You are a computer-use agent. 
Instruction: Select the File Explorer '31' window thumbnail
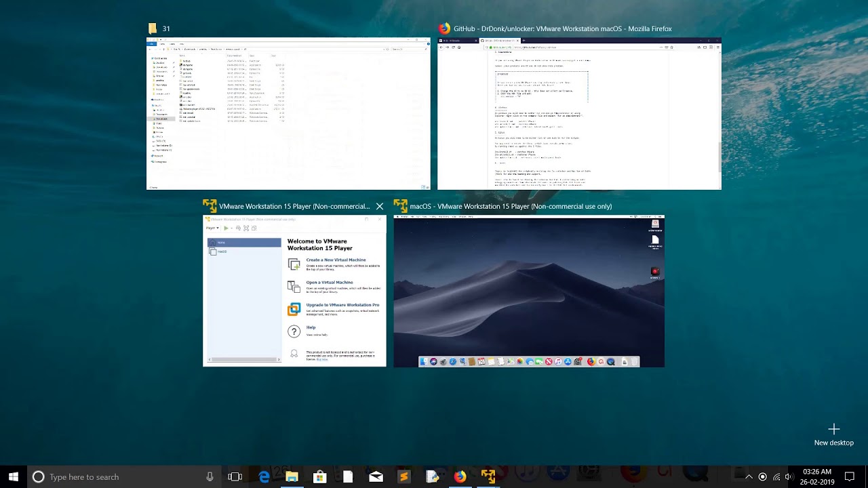(x=288, y=113)
